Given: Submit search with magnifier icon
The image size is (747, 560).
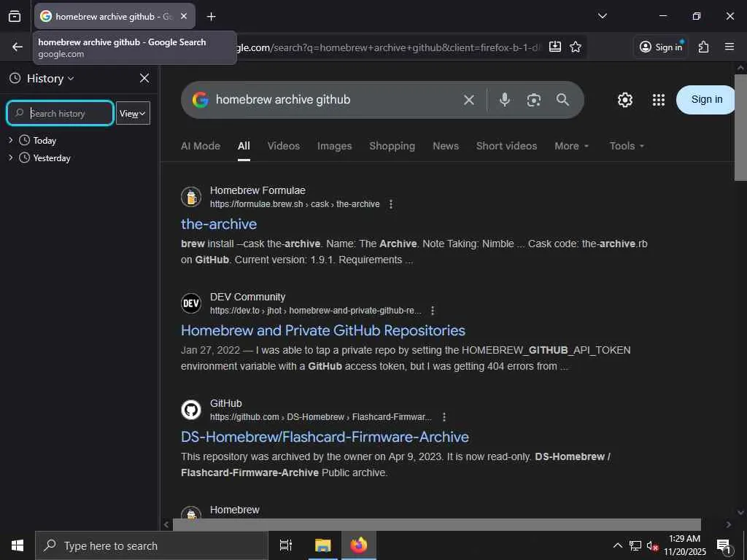Looking at the screenshot, I should tap(562, 99).
